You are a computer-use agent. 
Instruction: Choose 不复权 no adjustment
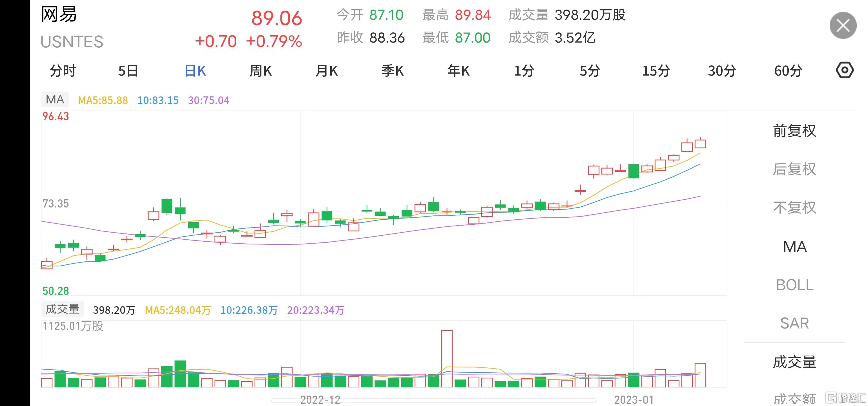794,208
